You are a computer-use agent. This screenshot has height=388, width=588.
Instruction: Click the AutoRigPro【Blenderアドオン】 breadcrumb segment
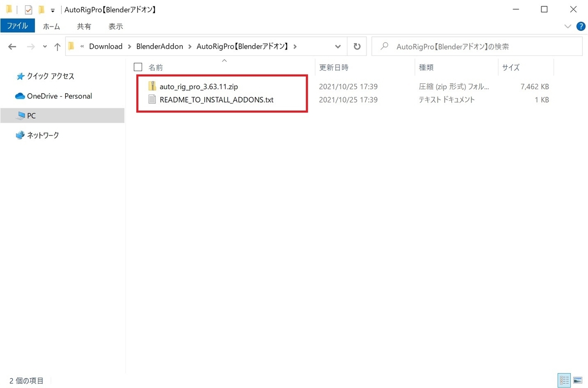(x=243, y=47)
